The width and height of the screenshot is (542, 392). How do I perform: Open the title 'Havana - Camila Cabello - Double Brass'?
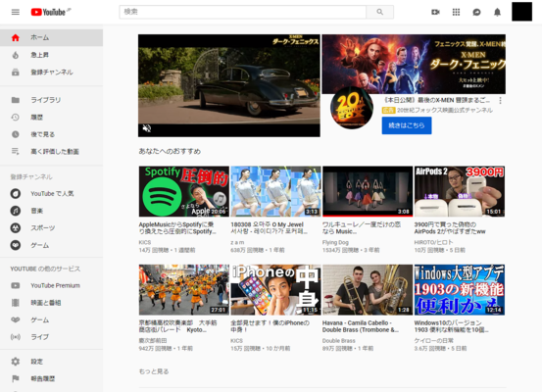pos(361,326)
